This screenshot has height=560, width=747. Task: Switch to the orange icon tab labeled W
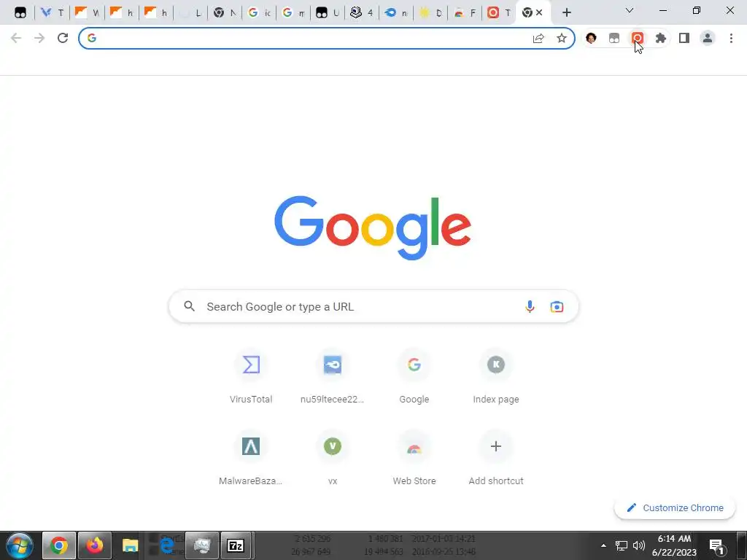[87, 13]
